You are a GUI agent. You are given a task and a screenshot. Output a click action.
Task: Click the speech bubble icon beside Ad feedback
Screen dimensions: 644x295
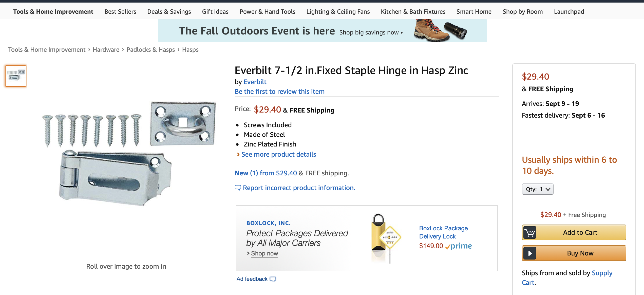tap(273, 279)
